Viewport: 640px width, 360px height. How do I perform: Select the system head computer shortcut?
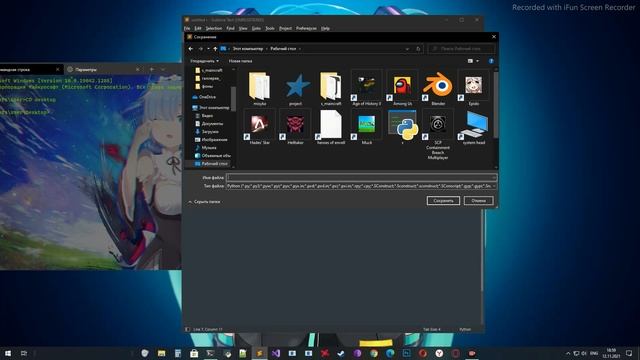[473, 127]
